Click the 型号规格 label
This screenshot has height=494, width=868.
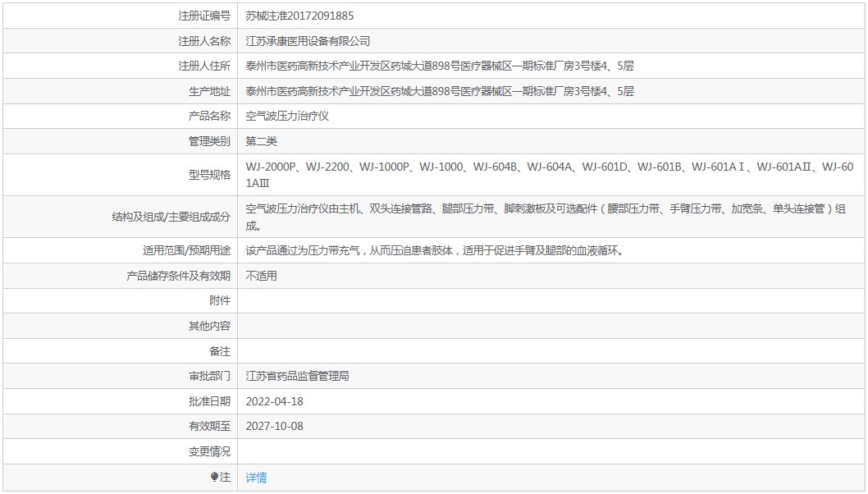coord(209,175)
